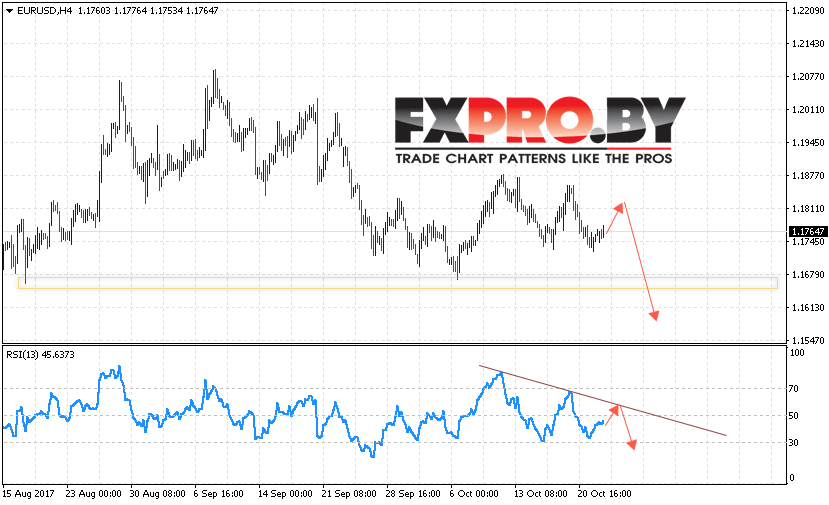This screenshot has width=829, height=505.
Task: Click the 1.15470 price axis label
Action: [x=808, y=341]
